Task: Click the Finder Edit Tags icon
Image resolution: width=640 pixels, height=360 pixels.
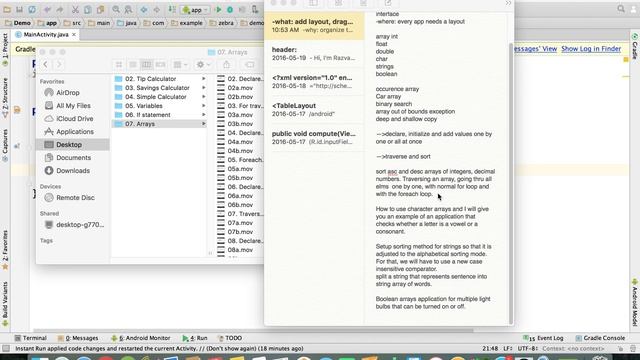Action: [250, 64]
